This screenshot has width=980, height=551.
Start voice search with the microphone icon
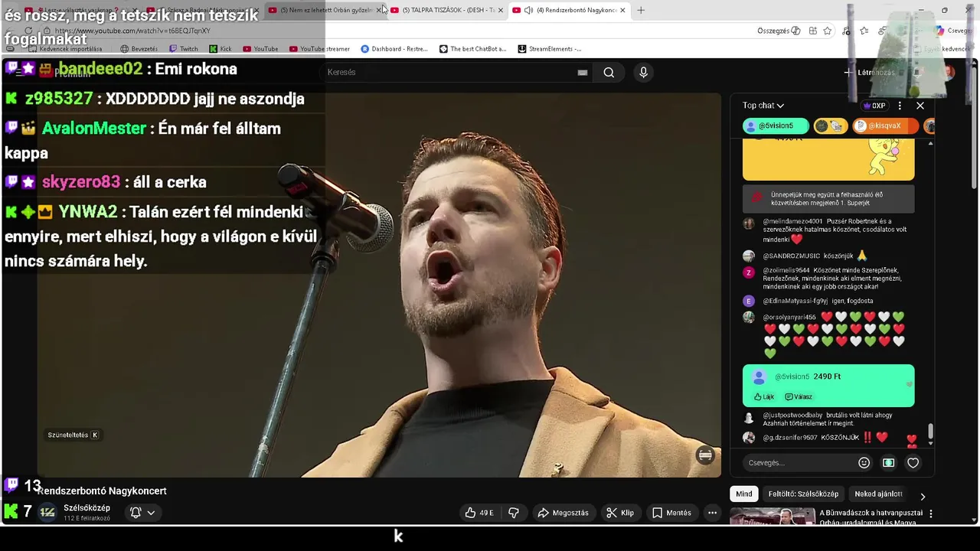pos(643,72)
